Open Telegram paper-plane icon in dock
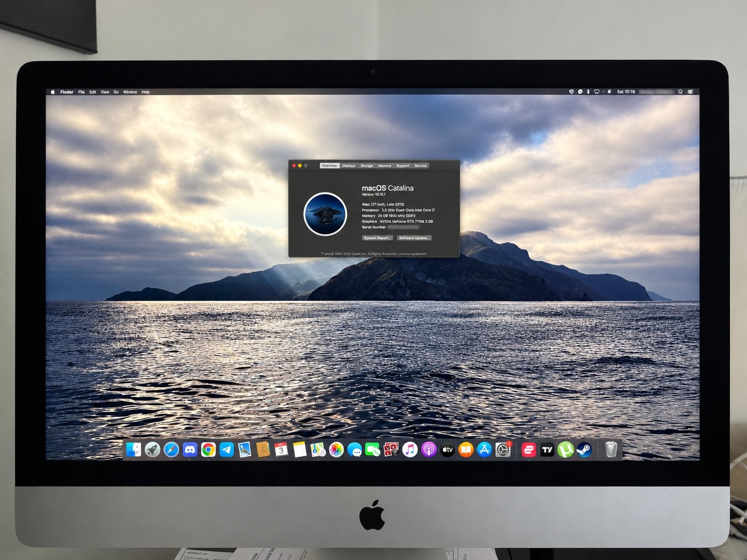Image resolution: width=747 pixels, height=560 pixels. pyautogui.click(x=226, y=450)
